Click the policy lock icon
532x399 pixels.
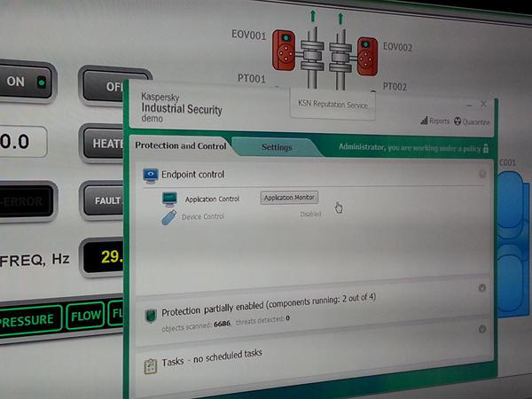click(x=486, y=148)
